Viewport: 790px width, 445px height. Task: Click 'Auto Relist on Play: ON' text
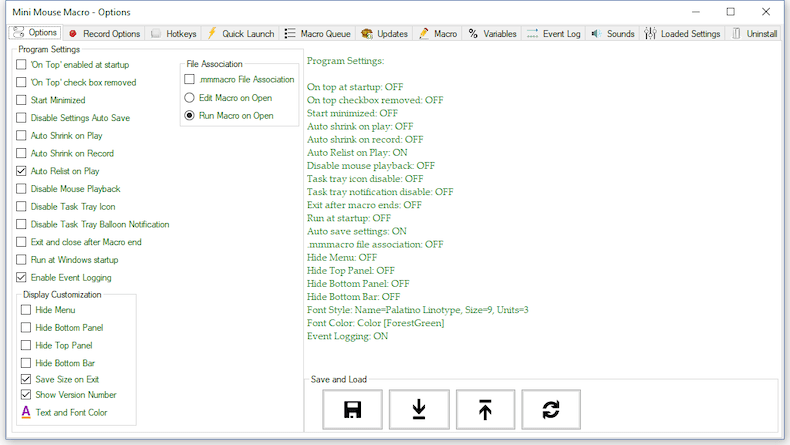tap(357, 153)
